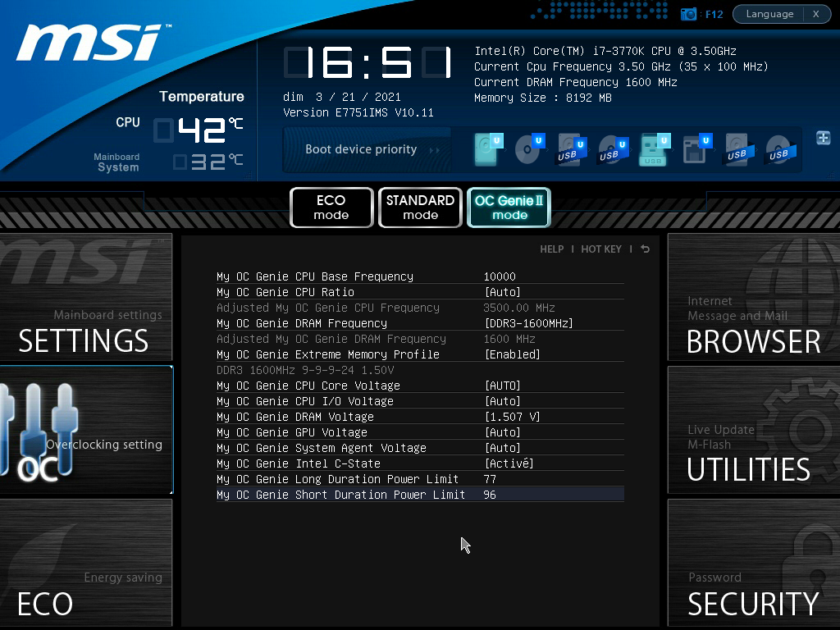840x630 pixels.
Task: Click the Language button
Action: click(769, 14)
